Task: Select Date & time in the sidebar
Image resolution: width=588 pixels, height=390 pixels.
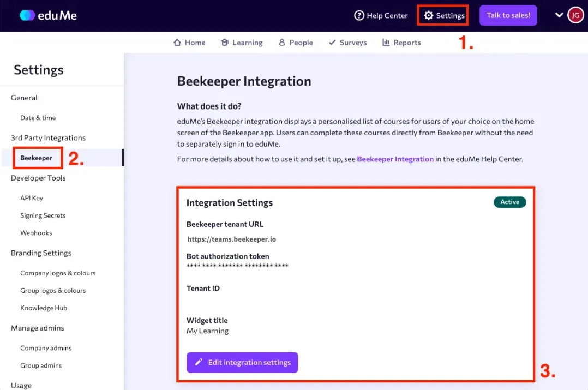Action: (38, 118)
